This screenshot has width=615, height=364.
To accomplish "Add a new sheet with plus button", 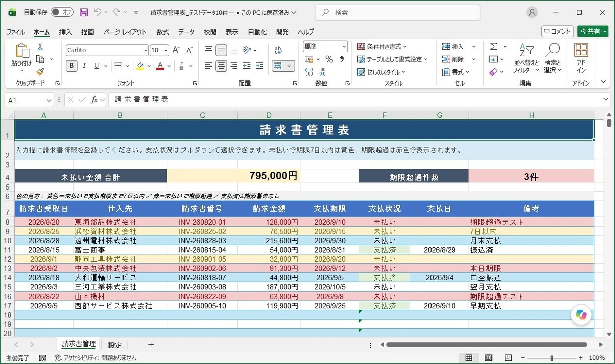I will pyautogui.click(x=151, y=345).
